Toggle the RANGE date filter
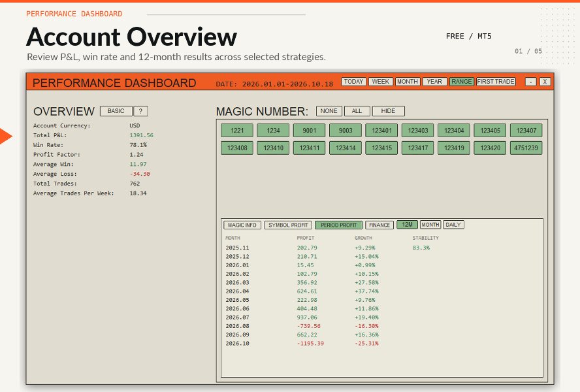Screen dimensions: 580x392 [461, 82]
